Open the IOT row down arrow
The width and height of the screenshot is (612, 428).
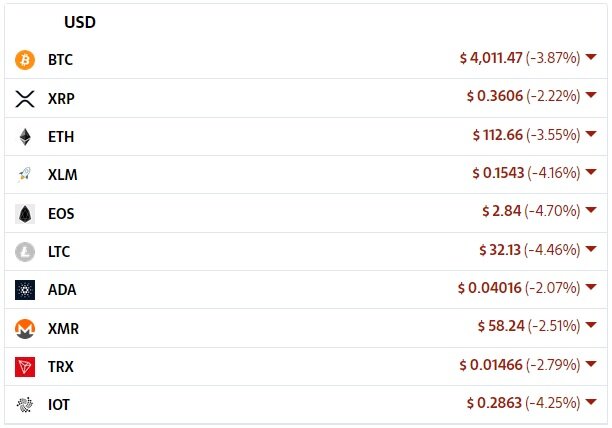pos(591,401)
